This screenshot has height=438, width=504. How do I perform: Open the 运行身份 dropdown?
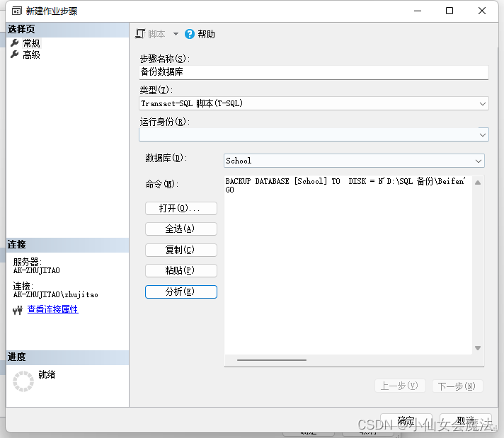click(314, 134)
